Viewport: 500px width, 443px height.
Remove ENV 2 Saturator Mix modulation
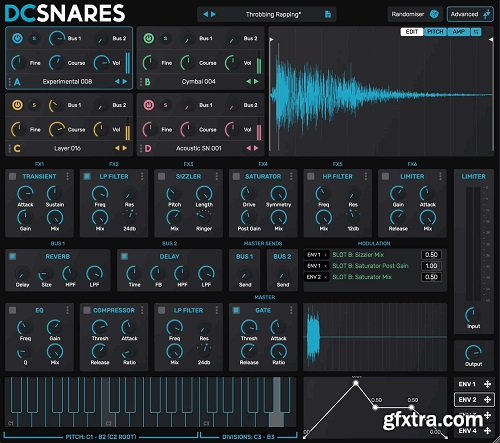tap(326, 277)
